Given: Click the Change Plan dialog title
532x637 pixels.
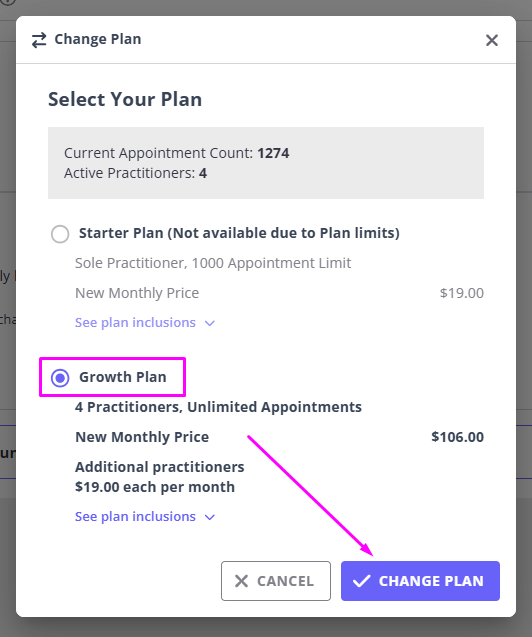Looking at the screenshot, I should (98, 39).
